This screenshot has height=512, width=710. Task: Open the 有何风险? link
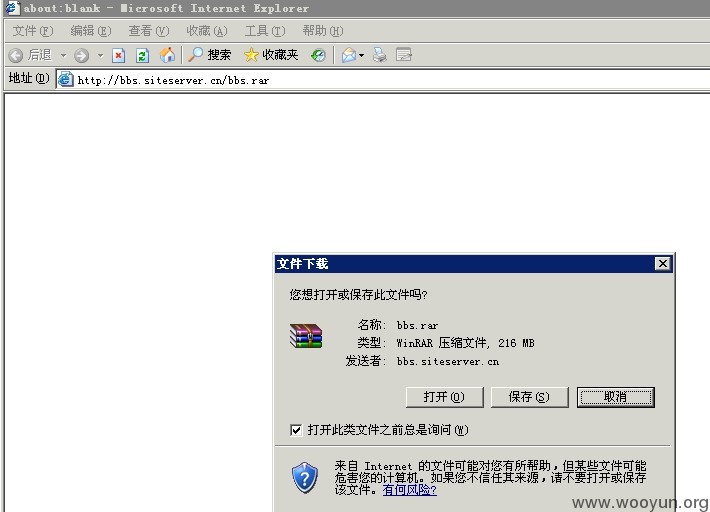coord(409,490)
